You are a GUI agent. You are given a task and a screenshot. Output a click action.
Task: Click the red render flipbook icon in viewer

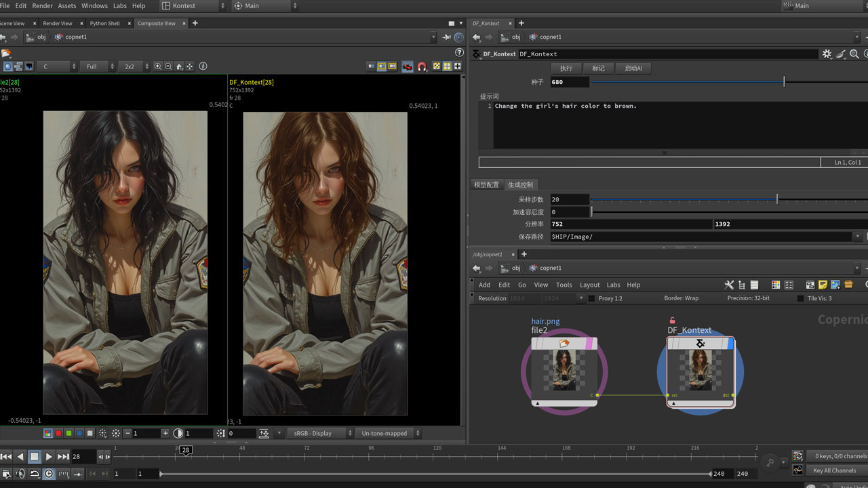click(407, 66)
